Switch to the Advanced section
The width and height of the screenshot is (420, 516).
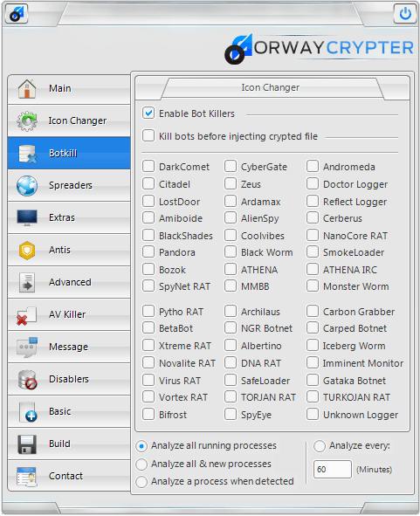click(69, 282)
